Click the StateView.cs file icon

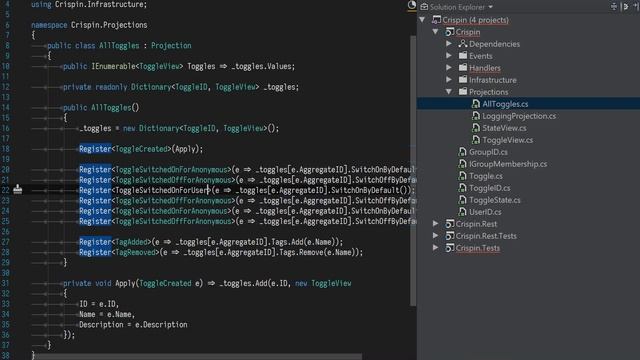point(476,128)
